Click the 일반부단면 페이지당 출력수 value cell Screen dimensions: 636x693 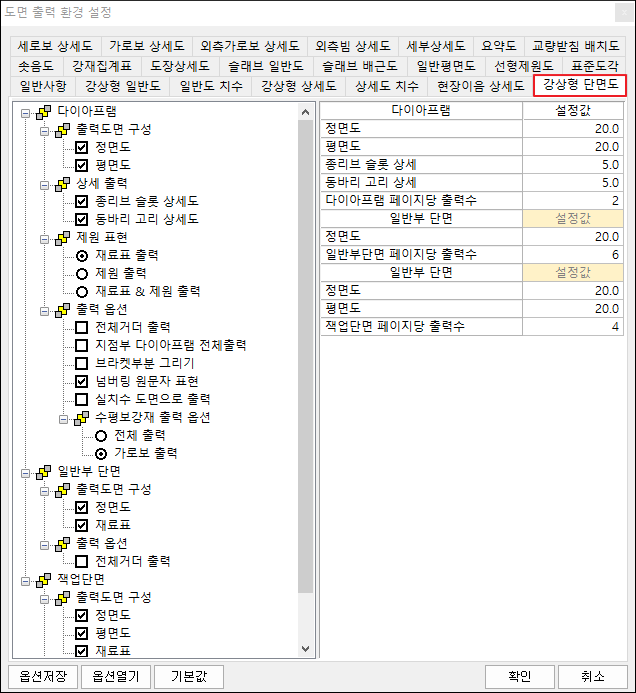pyautogui.click(x=573, y=255)
